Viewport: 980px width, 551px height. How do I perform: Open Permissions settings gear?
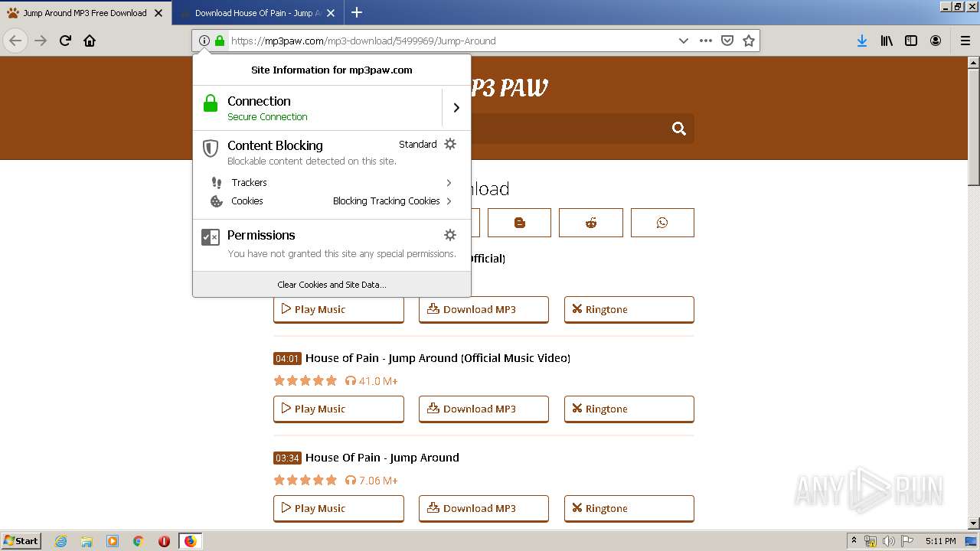coord(450,235)
